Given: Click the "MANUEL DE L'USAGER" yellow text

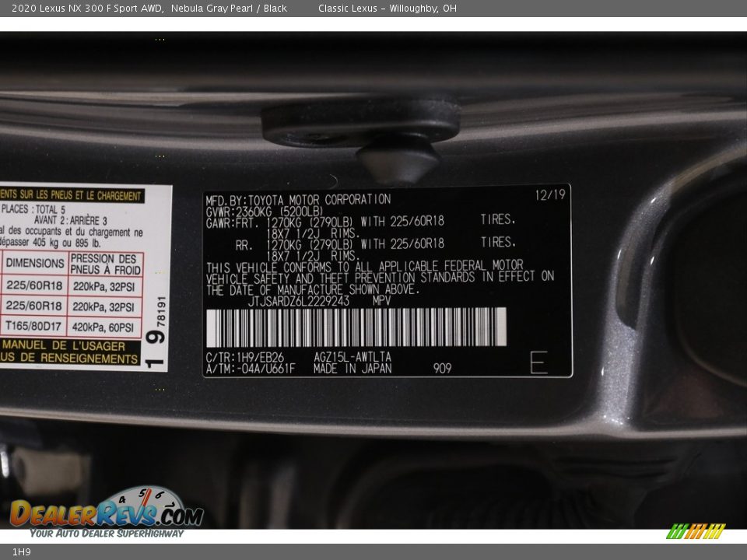Looking at the screenshot, I should click(x=64, y=345).
